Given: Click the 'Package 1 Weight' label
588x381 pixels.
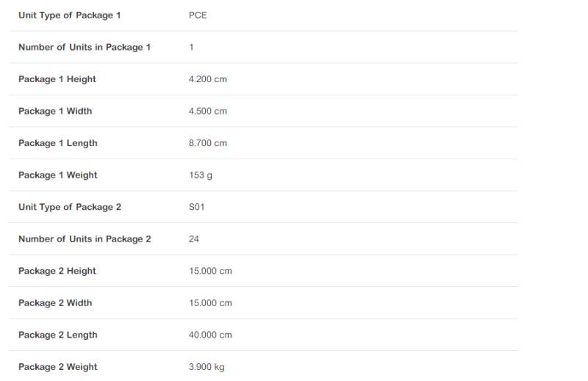Looking at the screenshot, I should coord(58,175).
